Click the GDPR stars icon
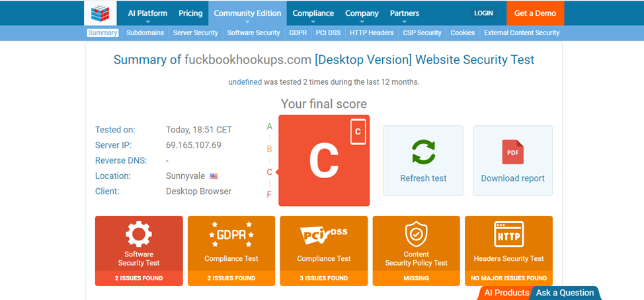 (x=231, y=234)
